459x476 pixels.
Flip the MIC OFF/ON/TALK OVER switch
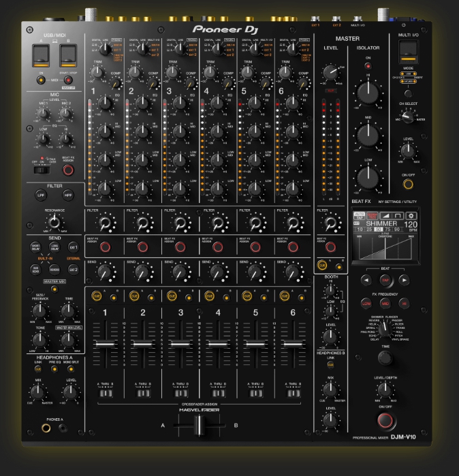[x=42, y=170]
